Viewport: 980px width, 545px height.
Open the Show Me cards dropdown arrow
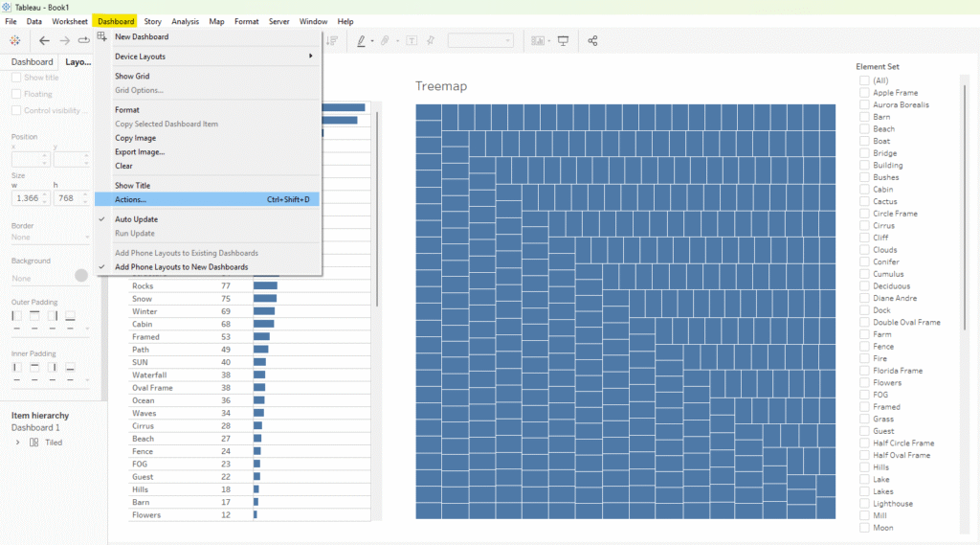click(x=548, y=41)
